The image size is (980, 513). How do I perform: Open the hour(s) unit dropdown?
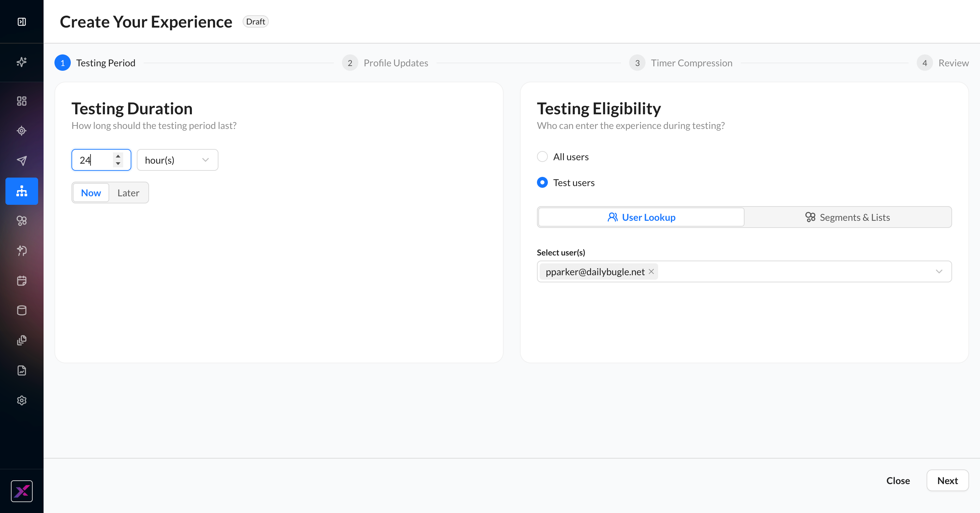[177, 160]
